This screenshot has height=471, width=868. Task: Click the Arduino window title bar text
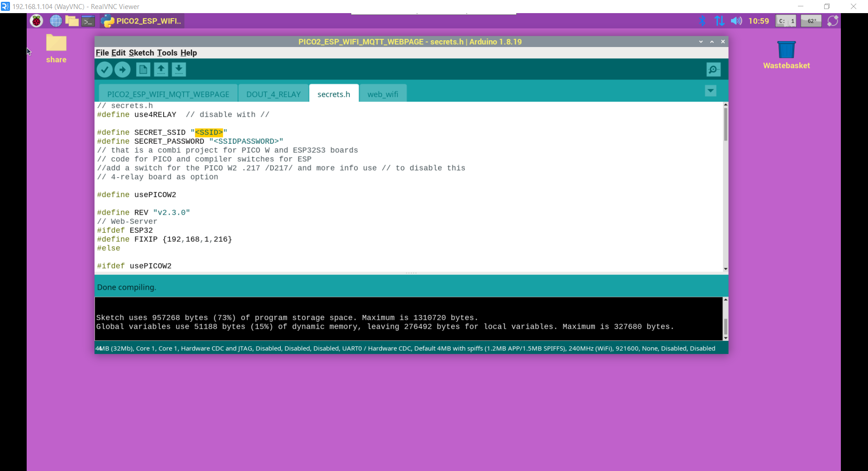410,42
